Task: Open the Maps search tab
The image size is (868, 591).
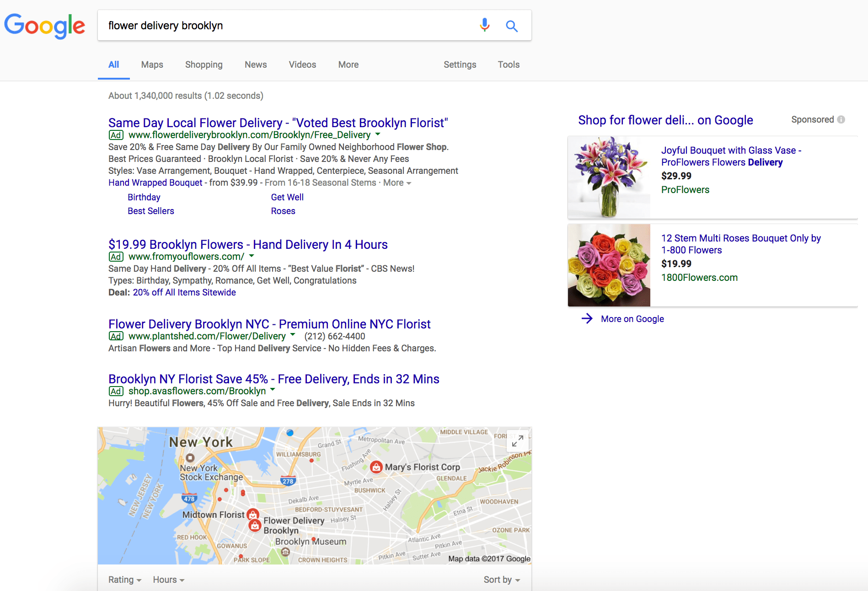Action: pyautogui.click(x=152, y=64)
